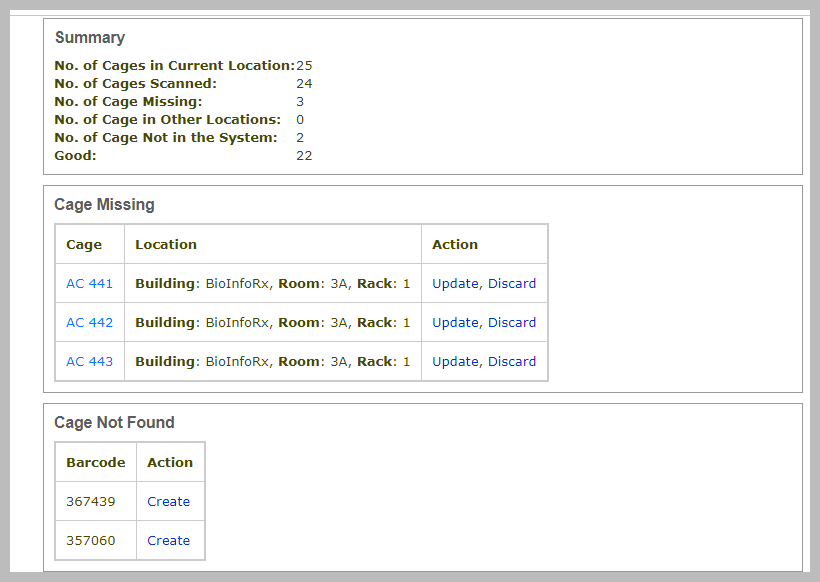Click the Cage Not Found heading
Viewport: 820px width, 582px height.
(x=114, y=422)
